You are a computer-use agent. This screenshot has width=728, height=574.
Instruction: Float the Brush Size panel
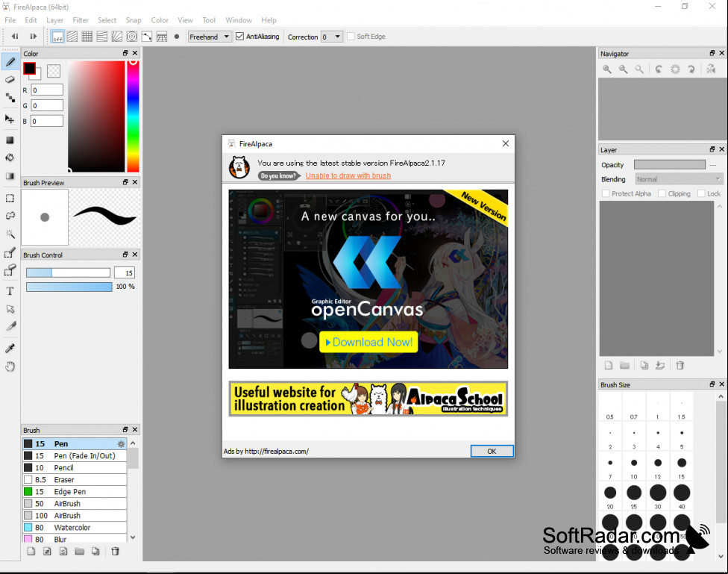click(x=712, y=384)
